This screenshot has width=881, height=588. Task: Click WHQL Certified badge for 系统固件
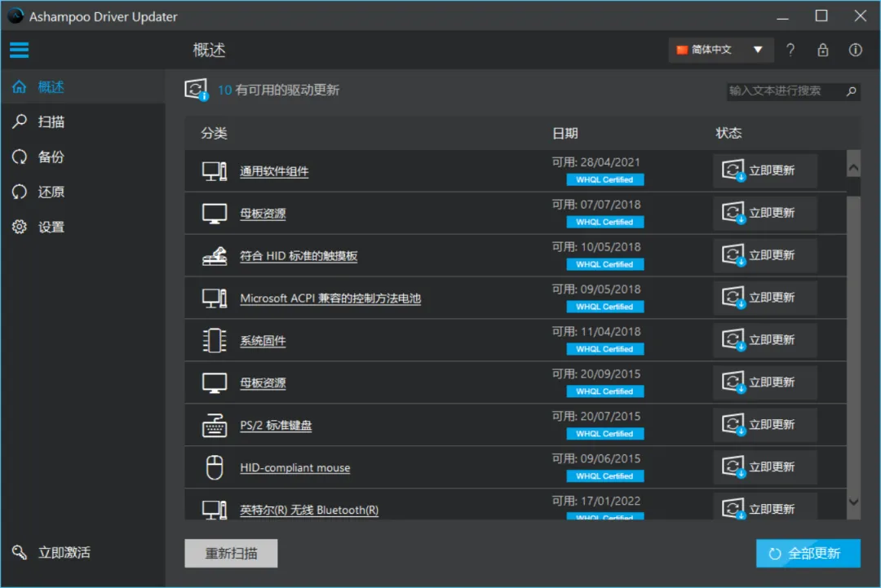click(x=605, y=349)
